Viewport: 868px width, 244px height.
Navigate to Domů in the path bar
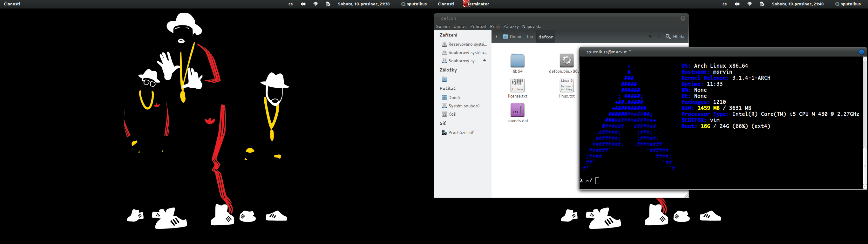click(x=512, y=37)
